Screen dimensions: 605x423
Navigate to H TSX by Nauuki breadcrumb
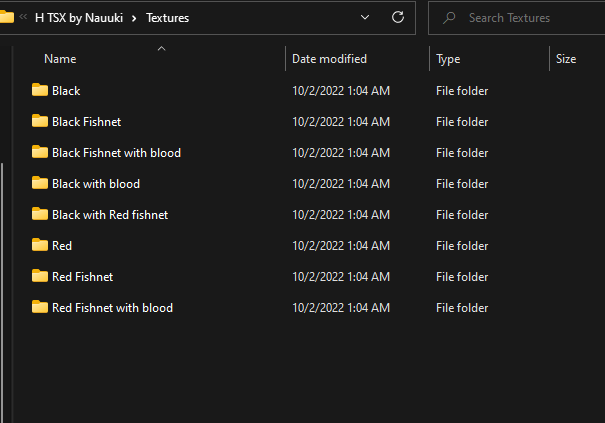click(x=78, y=18)
